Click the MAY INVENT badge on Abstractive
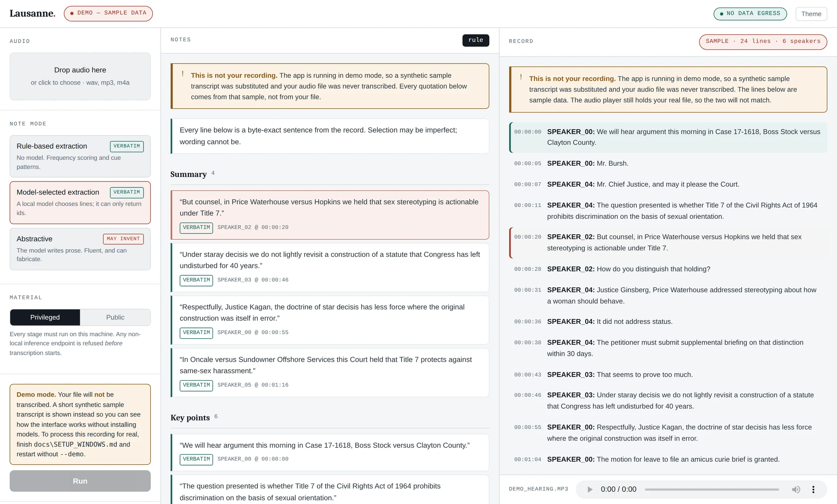 coord(123,239)
